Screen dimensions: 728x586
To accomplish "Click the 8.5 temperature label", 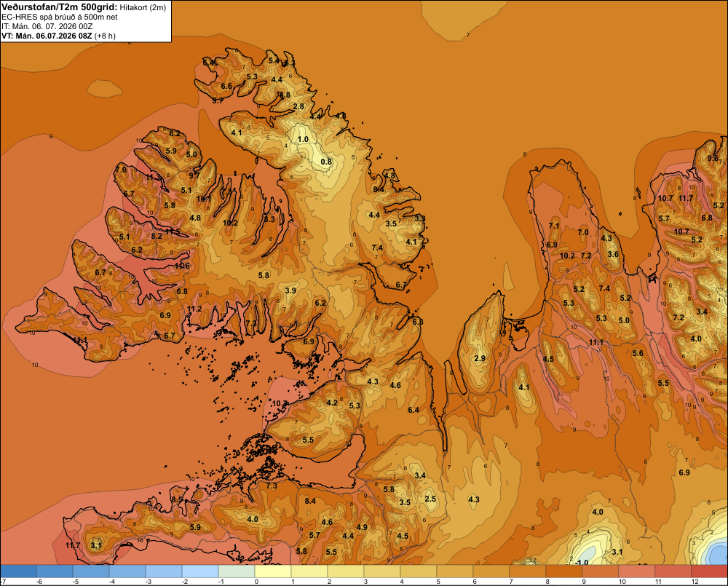I will click(x=177, y=499).
